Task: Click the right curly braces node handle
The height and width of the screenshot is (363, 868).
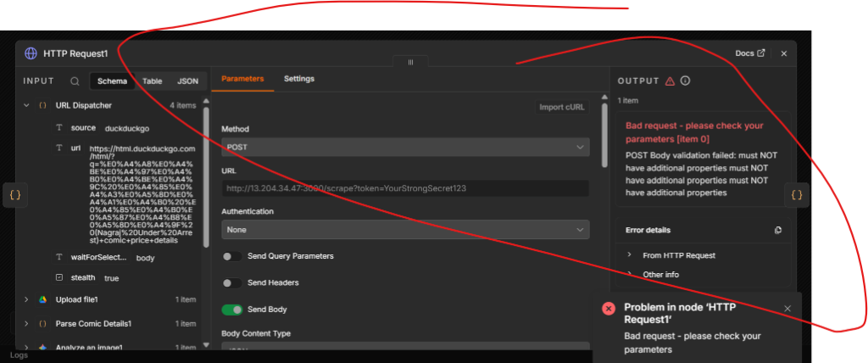Action: pos(797,195)
